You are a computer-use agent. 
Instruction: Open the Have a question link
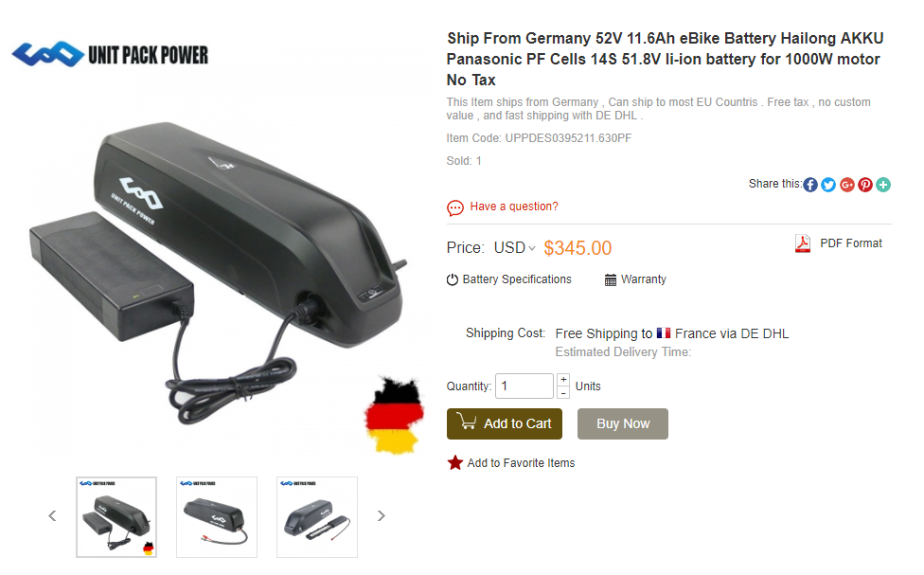(x=514, y=207)
